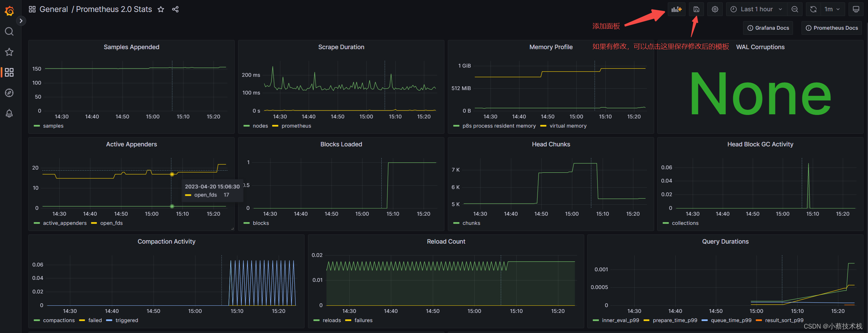Screen dimensions: 868x333
Task: Toggle failed series in Compaction legend
Action: click(95, 320)
